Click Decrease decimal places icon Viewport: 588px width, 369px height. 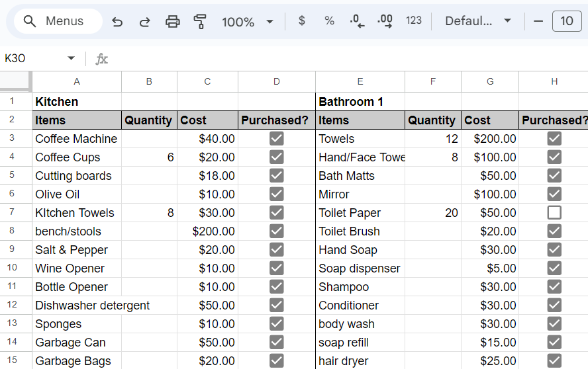[x=357, y=21]
